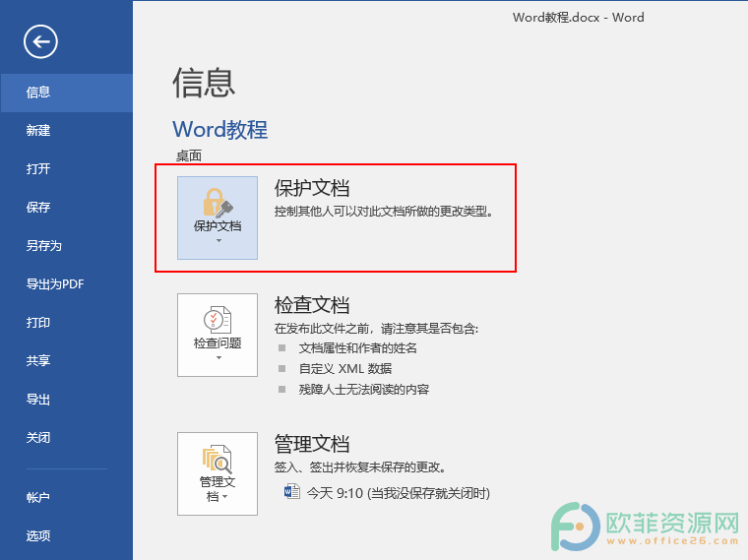Click the 检查问题 checklist document icon
The height and width of the screenshot is (560, 748).
pos(218,320)
